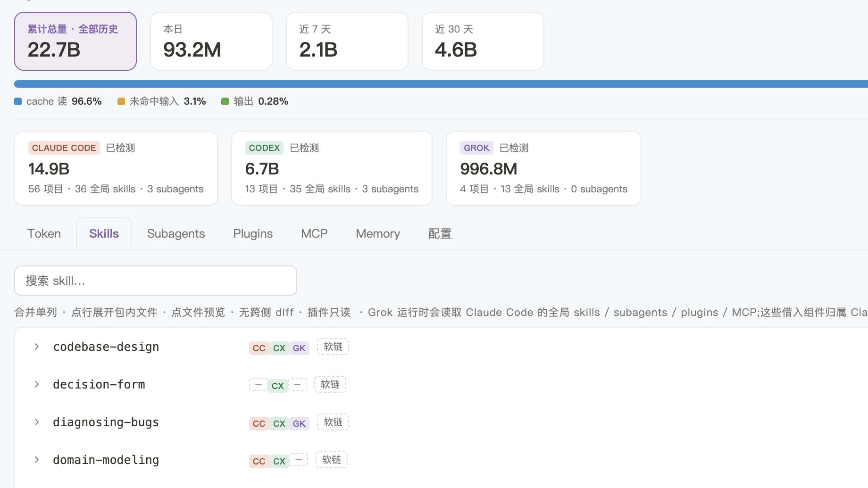This screenshot has width=868, height=488.
Task: Click the 未命中输入 3.1% legend text
Action: (x=168, y=101)
